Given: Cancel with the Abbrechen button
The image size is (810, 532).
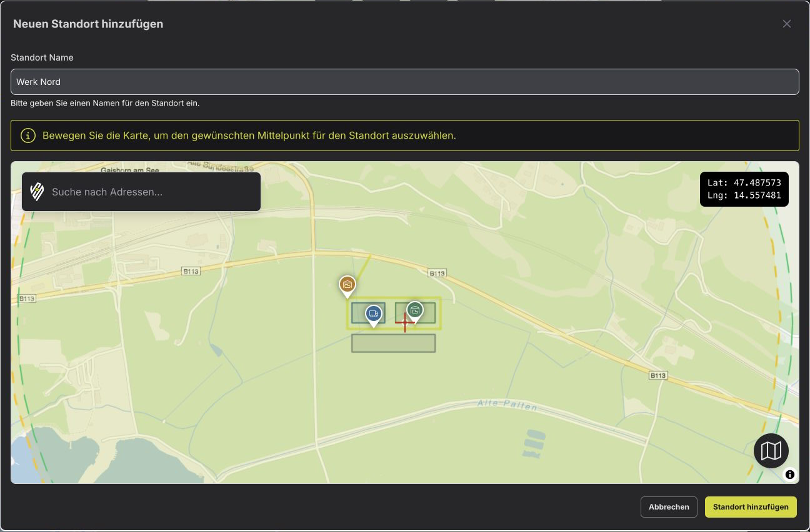Looking at the screenshot, I should [x=669, y=507].
